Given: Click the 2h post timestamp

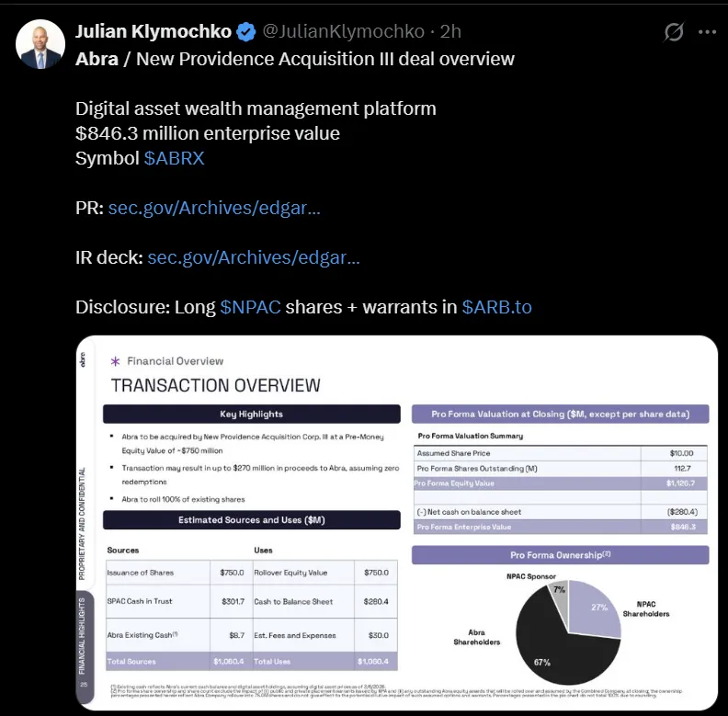Looking at the screenshot, I should pyautogui.click(x=450, y=32).
